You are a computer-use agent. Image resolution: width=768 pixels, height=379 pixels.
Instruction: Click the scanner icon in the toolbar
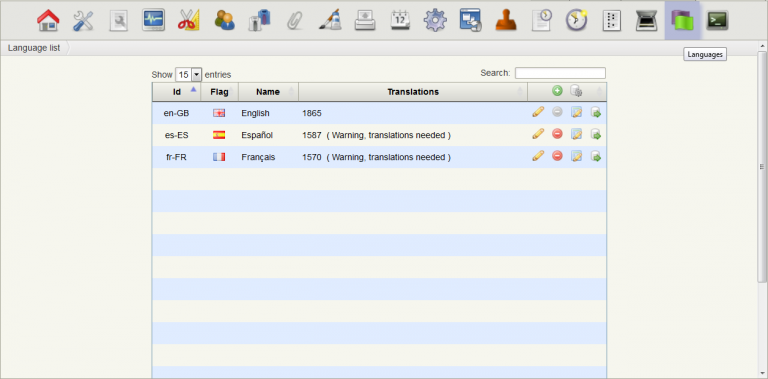(x=647, y=21)
